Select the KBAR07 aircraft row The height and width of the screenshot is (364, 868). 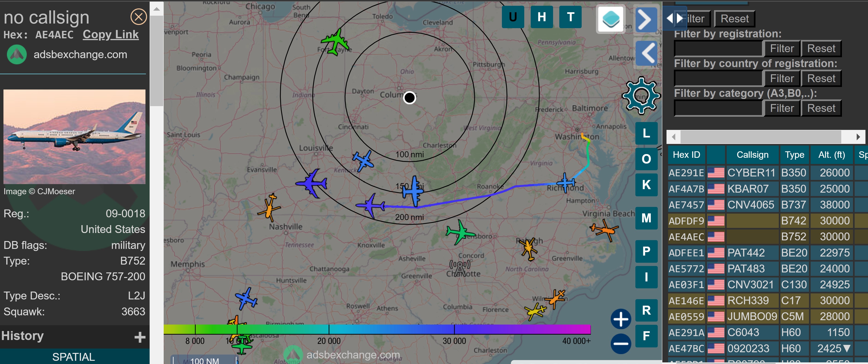click(767, 189)
